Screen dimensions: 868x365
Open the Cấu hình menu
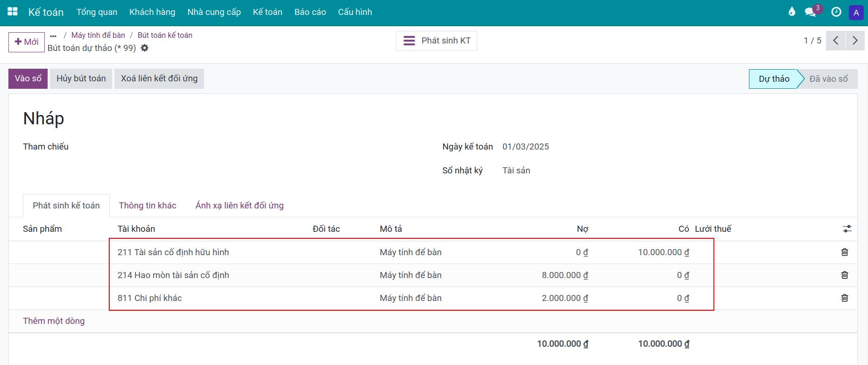point(355,12)
